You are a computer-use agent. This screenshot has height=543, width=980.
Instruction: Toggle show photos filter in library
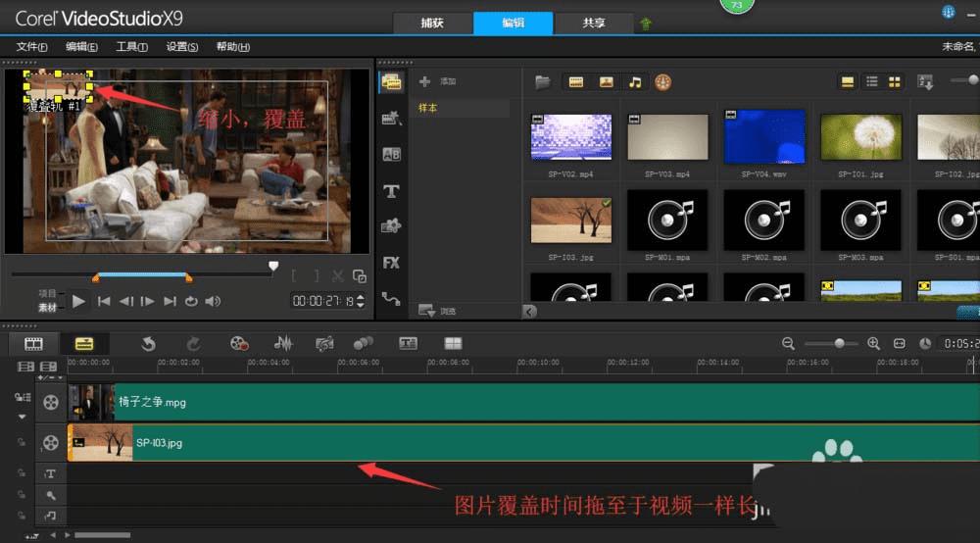coord(606,82)
